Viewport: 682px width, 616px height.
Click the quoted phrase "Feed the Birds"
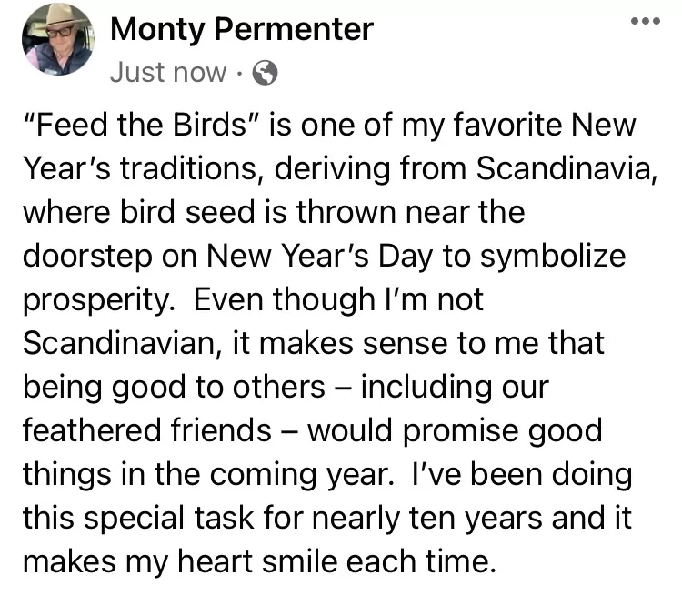(x=136, y=125)
